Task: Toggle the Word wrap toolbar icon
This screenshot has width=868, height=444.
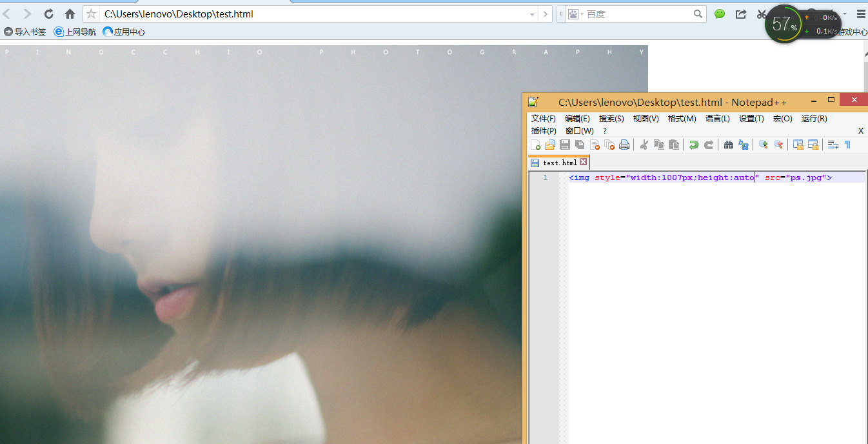Action: 833,145
